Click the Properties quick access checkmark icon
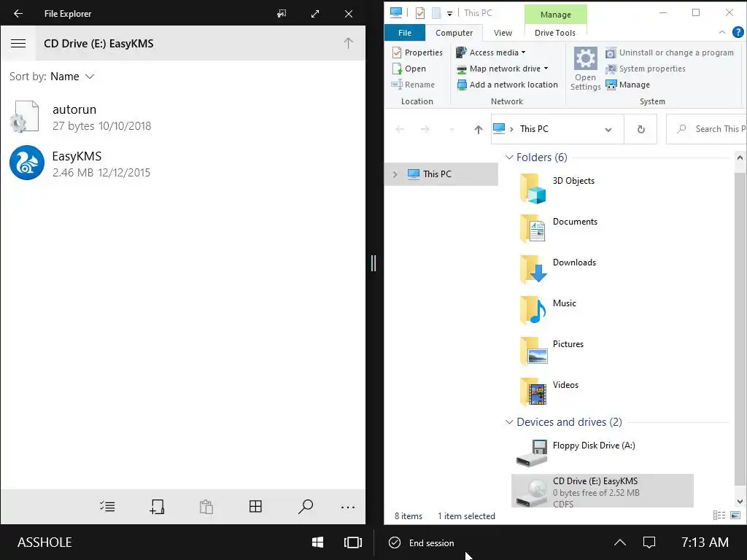 coord(419,13)
